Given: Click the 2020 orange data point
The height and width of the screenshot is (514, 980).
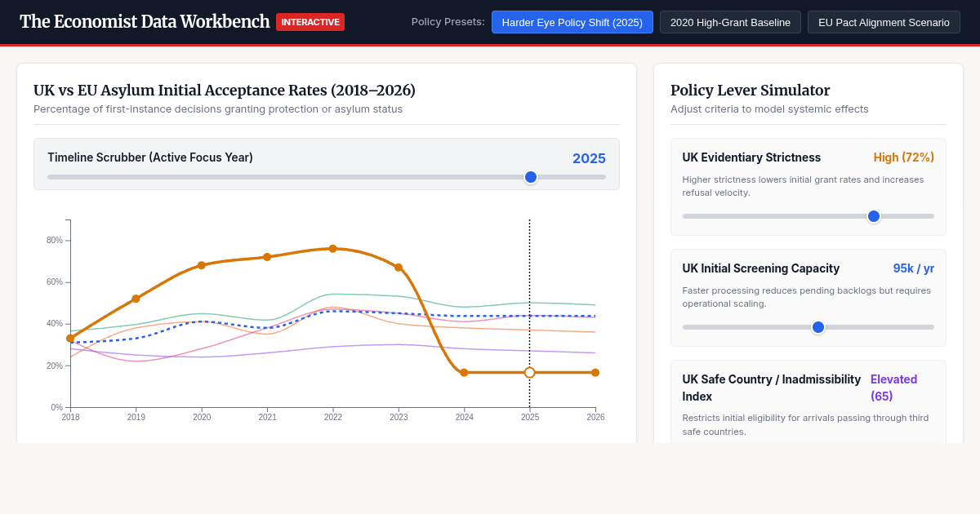Looking at the screenshot, I should pos(202,265).
